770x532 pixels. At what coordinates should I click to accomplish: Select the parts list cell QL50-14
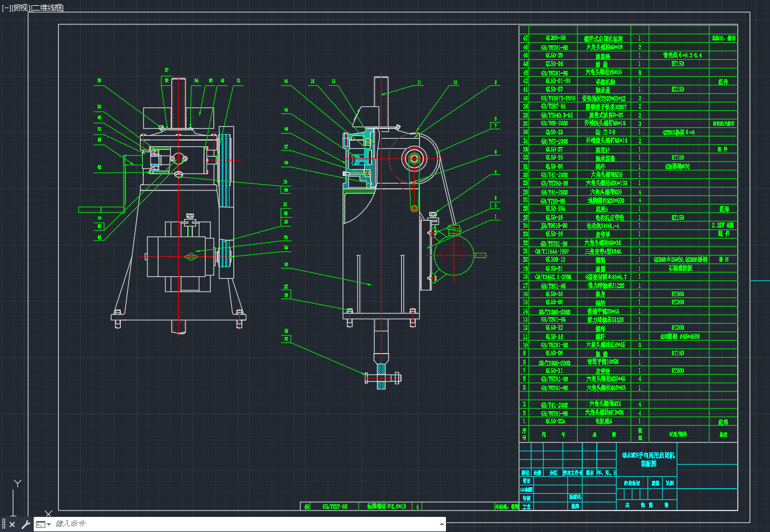tap(555, 336)
